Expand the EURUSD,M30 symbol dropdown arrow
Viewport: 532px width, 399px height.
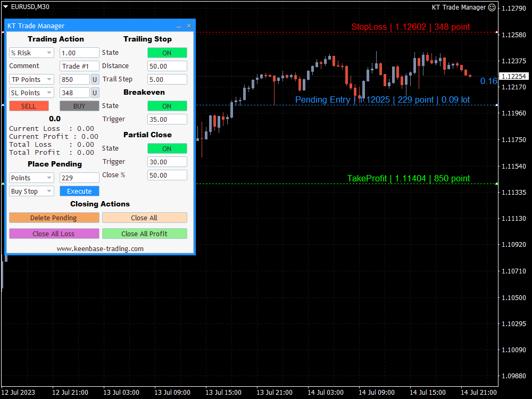[x=4, y=7]
